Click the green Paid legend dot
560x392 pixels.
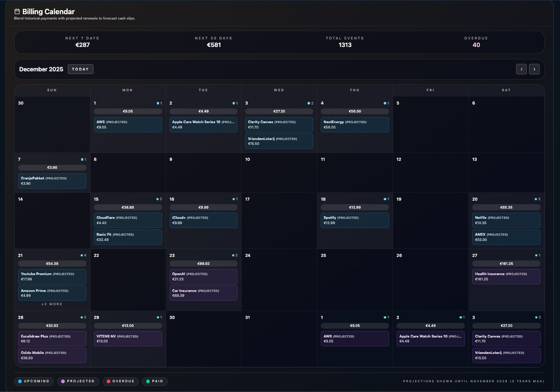(149, 381)
